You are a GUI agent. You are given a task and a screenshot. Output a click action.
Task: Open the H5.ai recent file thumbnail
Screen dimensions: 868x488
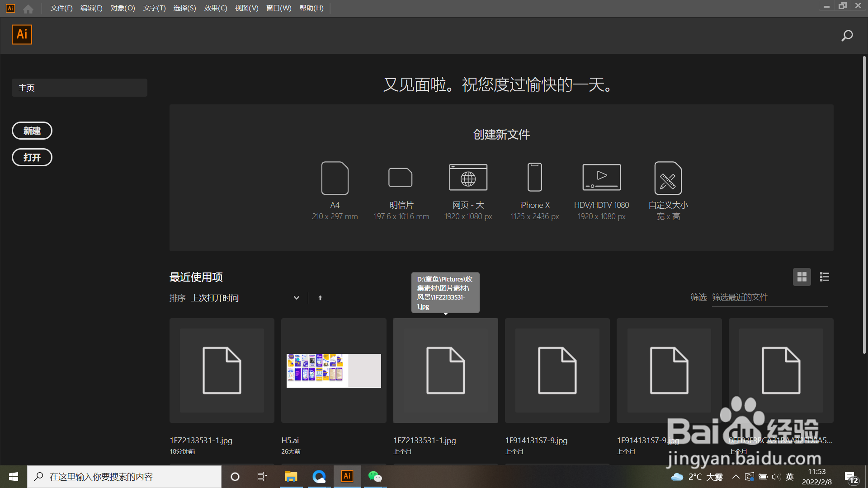pos(334,371)
